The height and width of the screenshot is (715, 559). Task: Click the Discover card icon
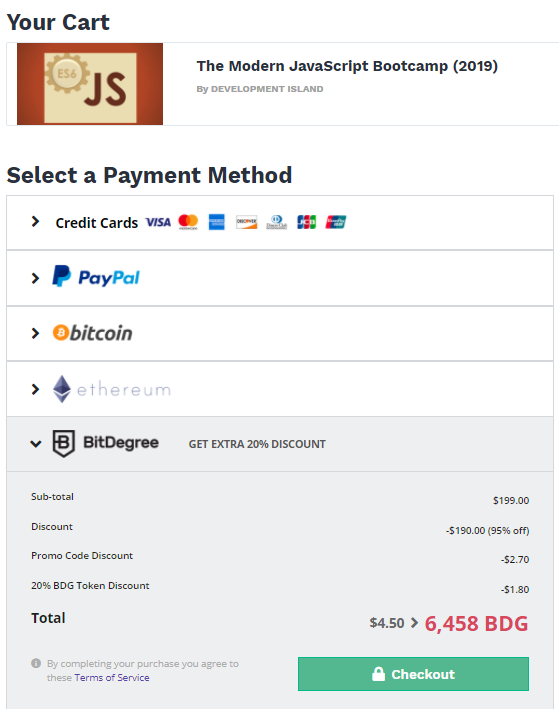click(x=246, y=222)
